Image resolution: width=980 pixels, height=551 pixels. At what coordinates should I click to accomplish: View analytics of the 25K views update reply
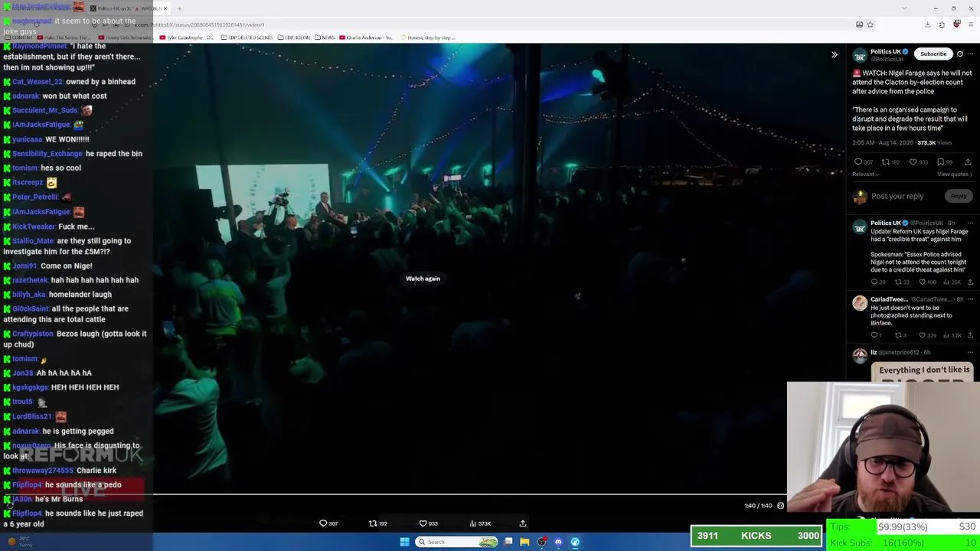952,282
